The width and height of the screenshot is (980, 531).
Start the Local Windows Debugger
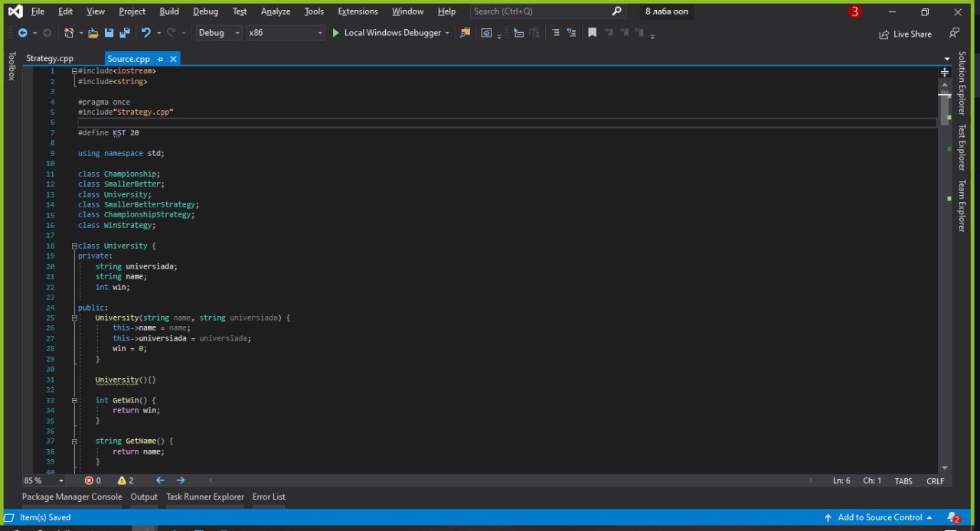click(x=387, y=33)
